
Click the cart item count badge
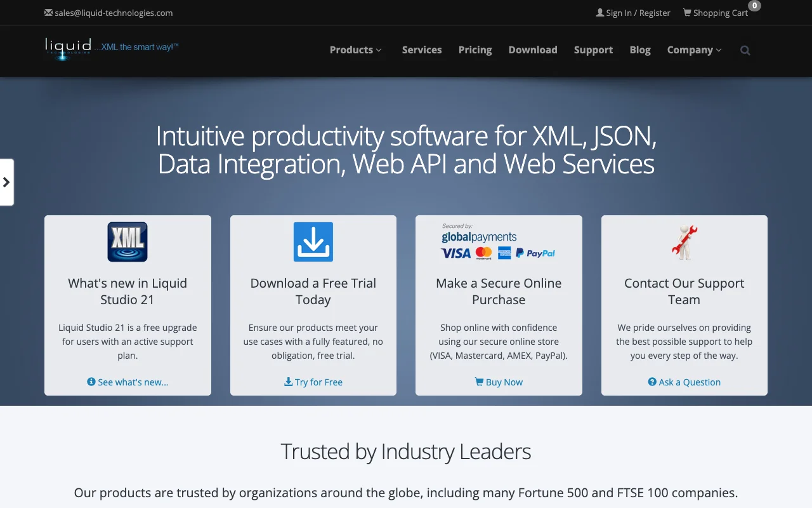[754, 6]
